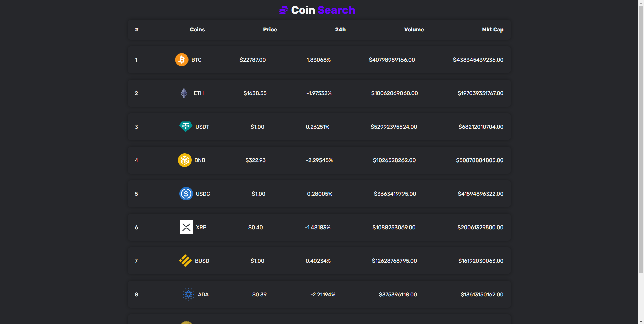Click the XRP Ripple icon
644x324 pixels.
(x=186, y=227)
